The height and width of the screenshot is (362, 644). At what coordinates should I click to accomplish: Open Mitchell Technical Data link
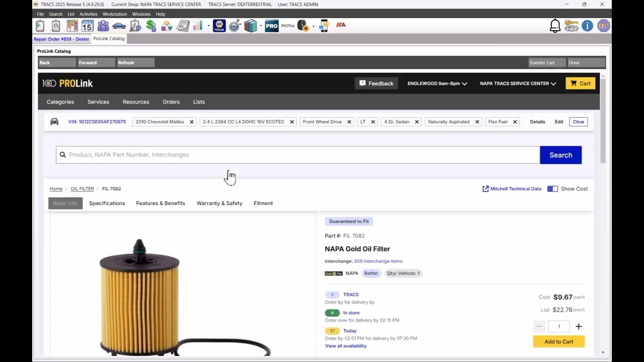(512, 189)
